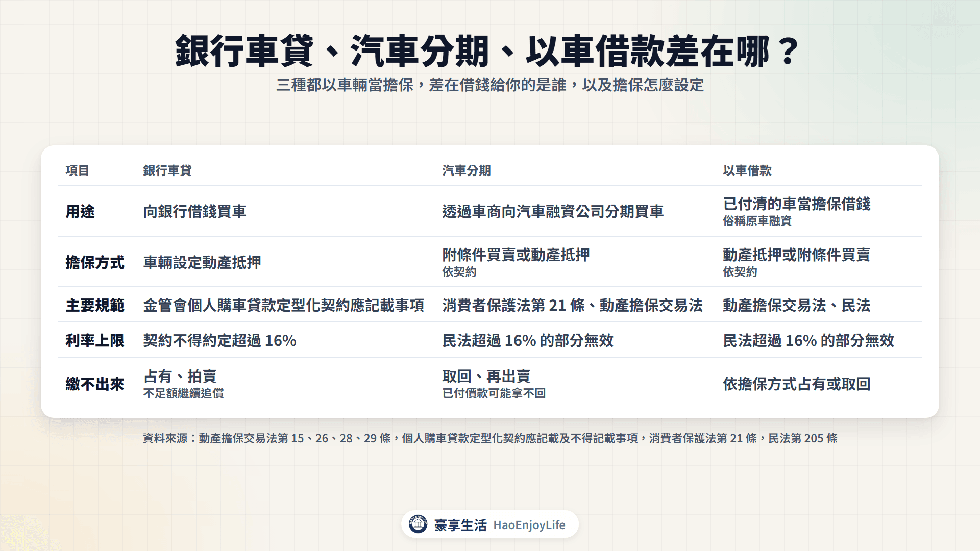Click the 銀行車貸 column header

tap(167, 170)
